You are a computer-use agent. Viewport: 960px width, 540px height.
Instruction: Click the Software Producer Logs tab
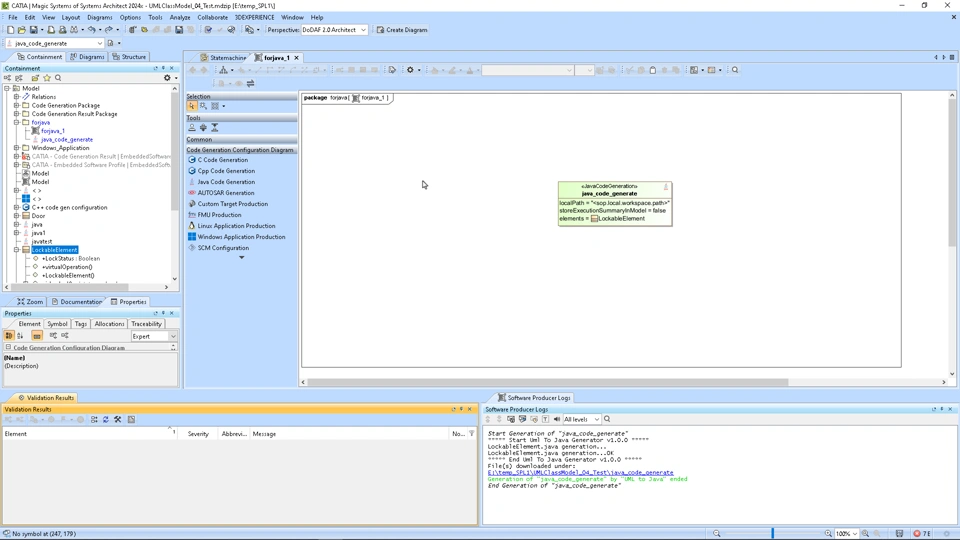point(534,398)
